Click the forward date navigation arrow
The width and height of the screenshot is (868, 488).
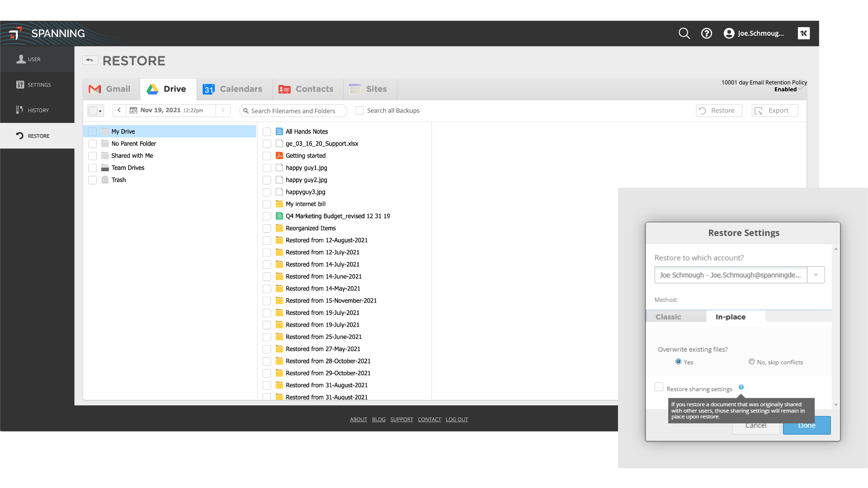[x=224, y=110]
